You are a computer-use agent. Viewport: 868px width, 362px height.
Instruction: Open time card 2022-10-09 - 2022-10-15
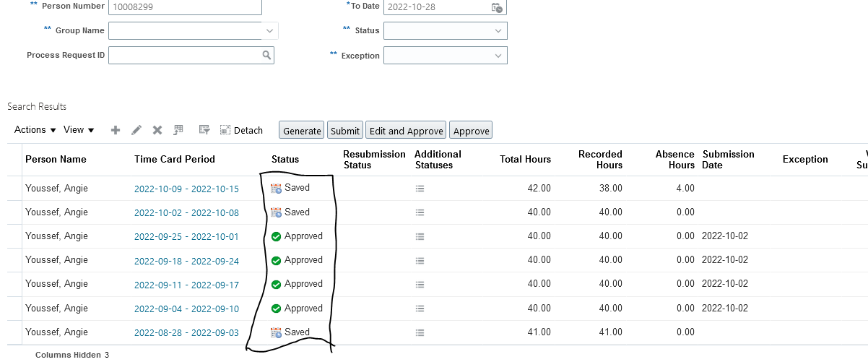click(186, 189)
